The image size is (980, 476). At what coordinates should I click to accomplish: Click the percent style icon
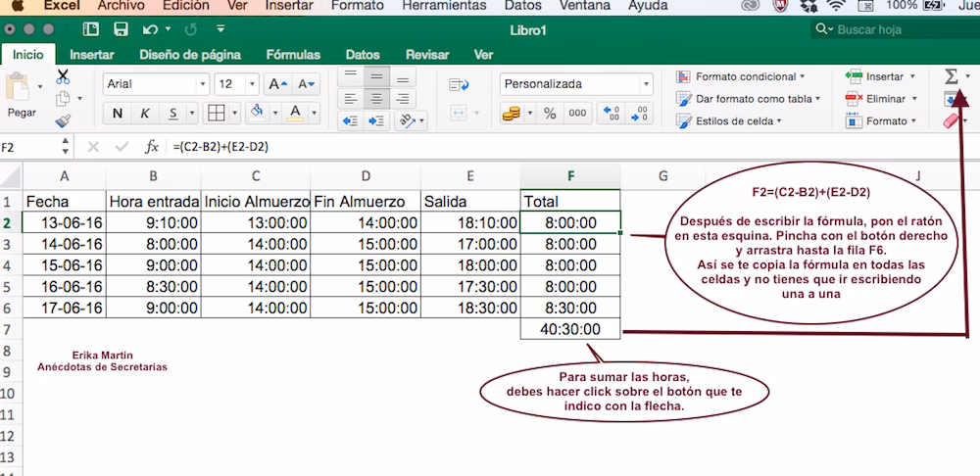click(550, 113)
